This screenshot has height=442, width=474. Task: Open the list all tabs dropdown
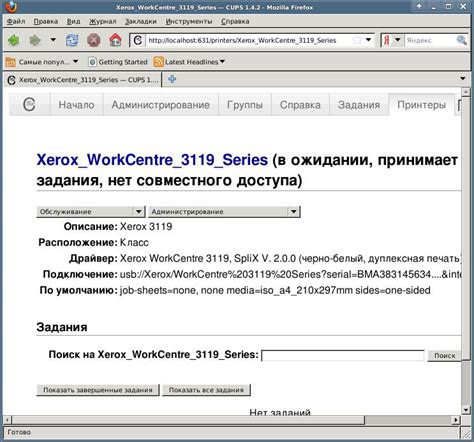pyautogui.click(x=463, y=79)
